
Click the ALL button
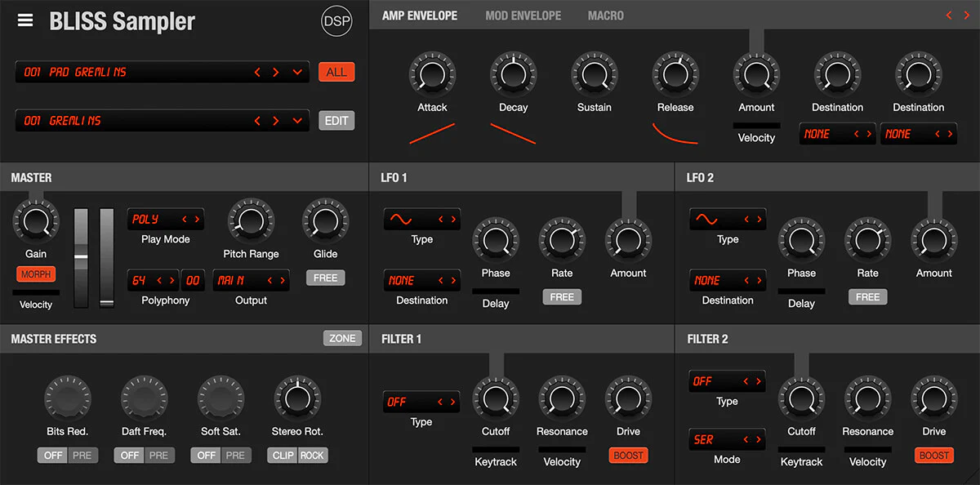pos(336,72)
